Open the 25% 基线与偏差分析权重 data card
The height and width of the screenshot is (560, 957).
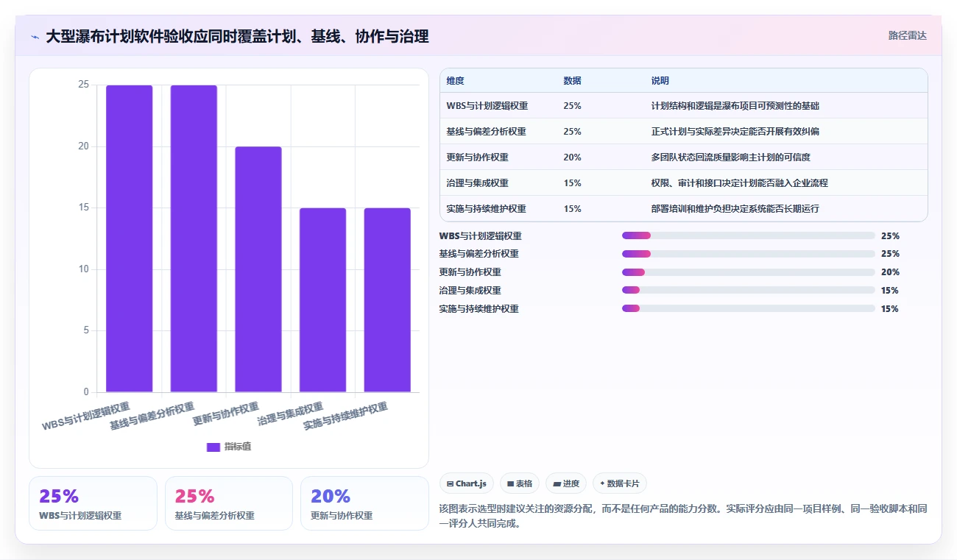(x=229, y=503)
